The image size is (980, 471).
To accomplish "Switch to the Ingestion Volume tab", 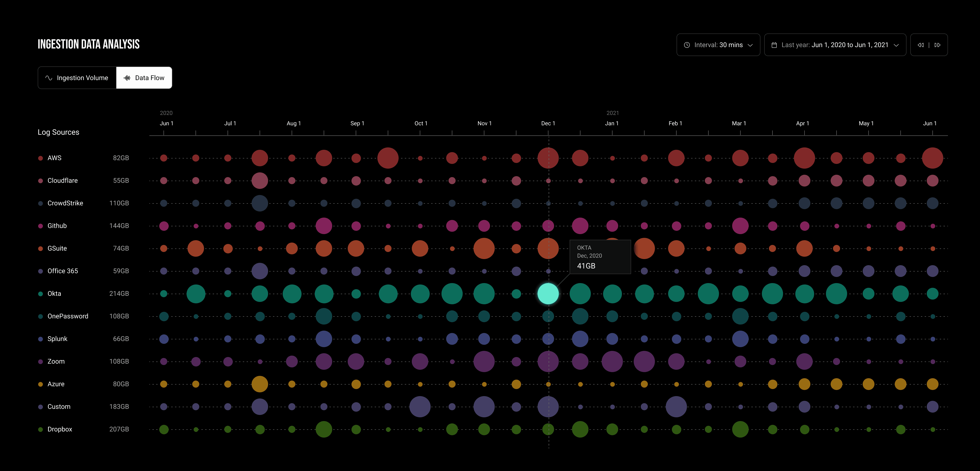I will pyautogui.click(x=77, y=78).
